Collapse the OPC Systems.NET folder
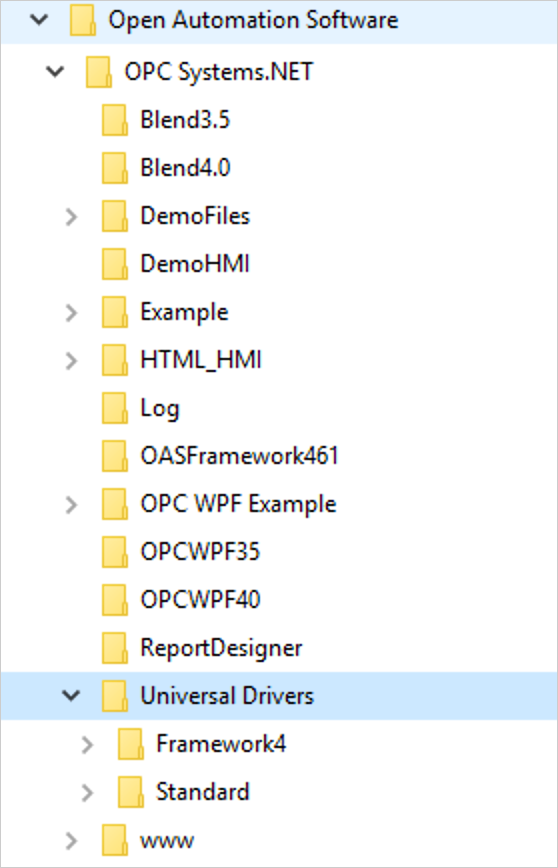 pyautogui.click(x=55, y=71)
